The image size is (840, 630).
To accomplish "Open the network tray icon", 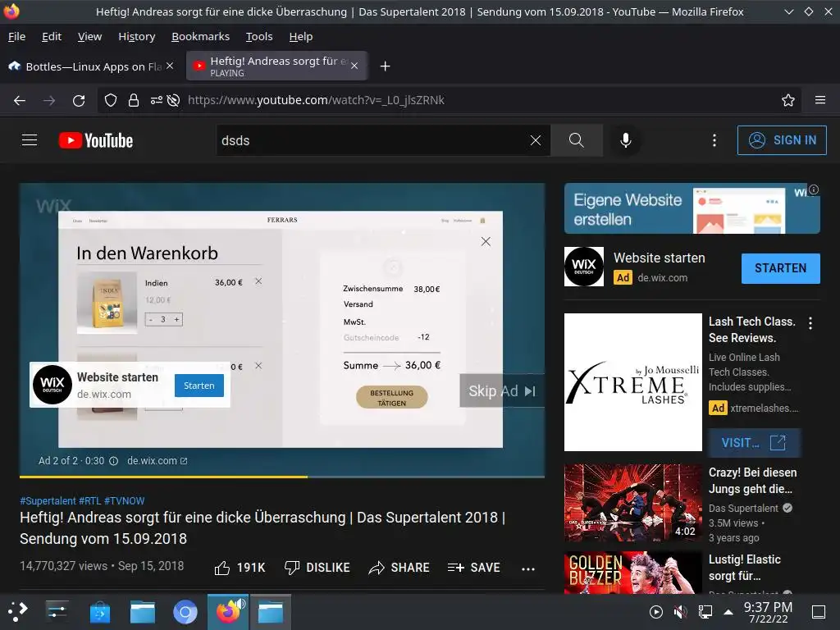I will point(705,612).
